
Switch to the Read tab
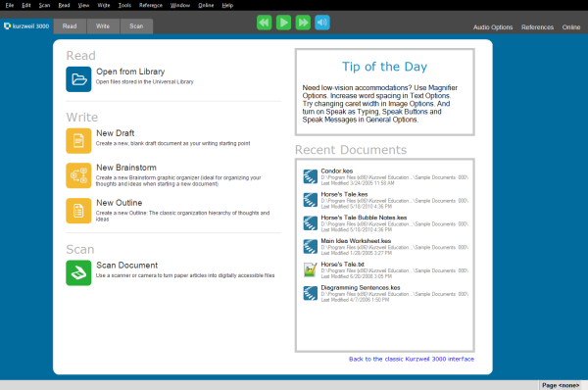[70, 26]
